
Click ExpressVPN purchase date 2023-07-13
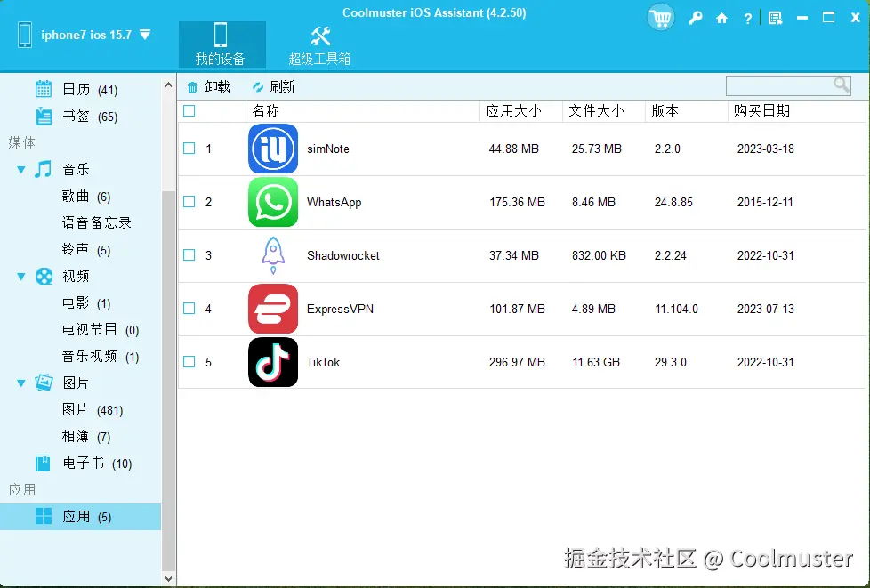click(x=766, y=309)
